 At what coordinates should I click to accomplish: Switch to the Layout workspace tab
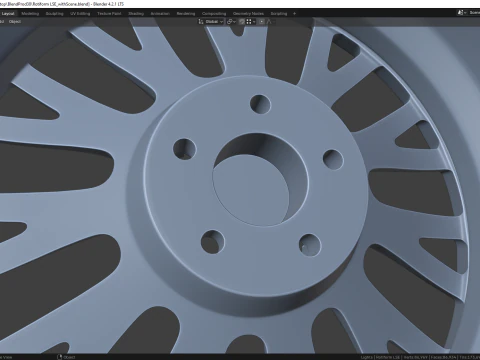pos(8,14)
